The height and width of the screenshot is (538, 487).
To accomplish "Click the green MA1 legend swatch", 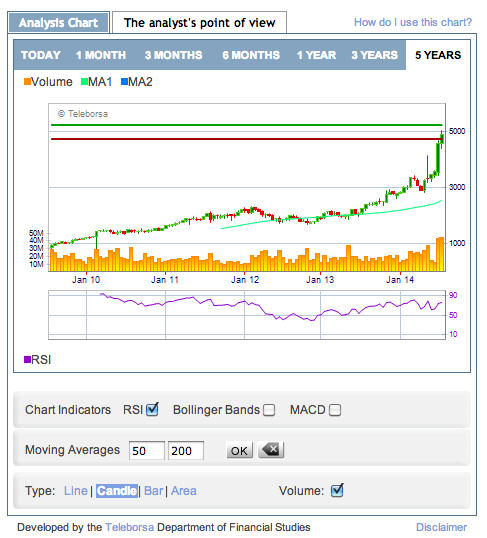I will 84,82.
